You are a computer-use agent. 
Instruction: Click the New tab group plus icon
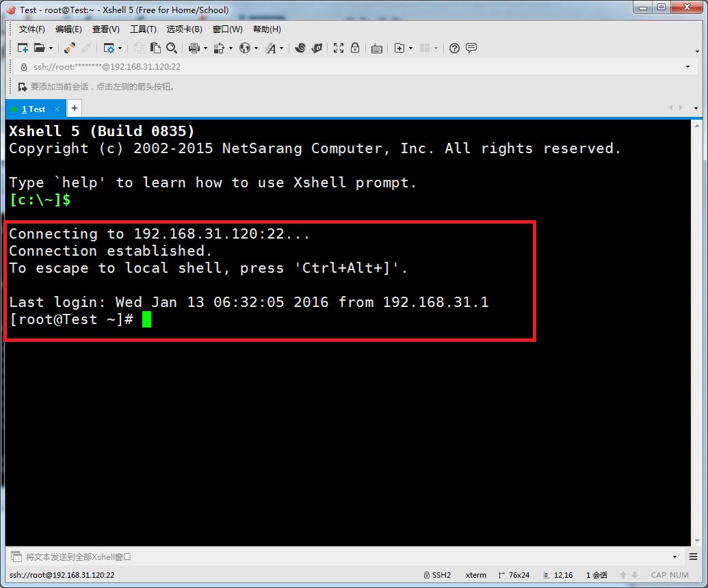(x=399, y=48)
